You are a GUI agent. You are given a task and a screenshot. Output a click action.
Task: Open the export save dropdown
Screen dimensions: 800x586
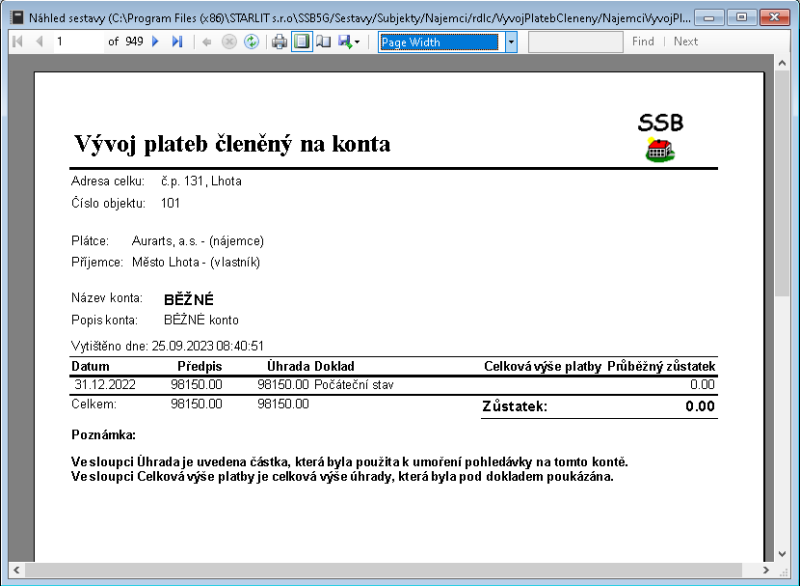pos(350,42)
